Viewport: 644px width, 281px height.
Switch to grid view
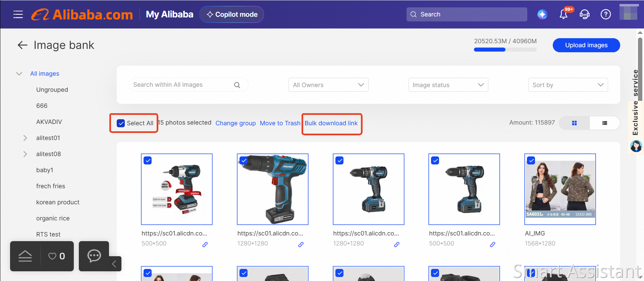point(574,123)
